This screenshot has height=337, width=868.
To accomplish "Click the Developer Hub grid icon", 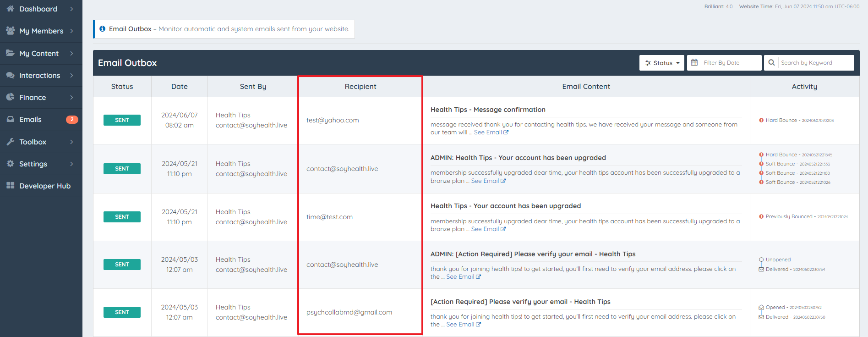I will 10,186.
